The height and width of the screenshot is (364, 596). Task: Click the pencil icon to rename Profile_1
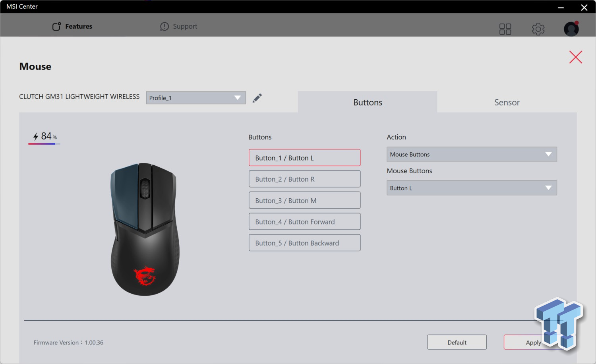[257, 97]
